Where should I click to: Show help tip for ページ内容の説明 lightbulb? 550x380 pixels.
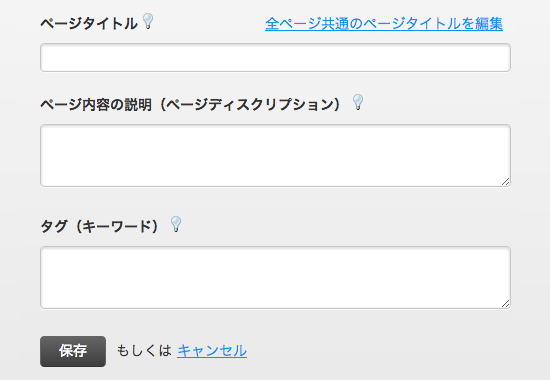(358, 102)
